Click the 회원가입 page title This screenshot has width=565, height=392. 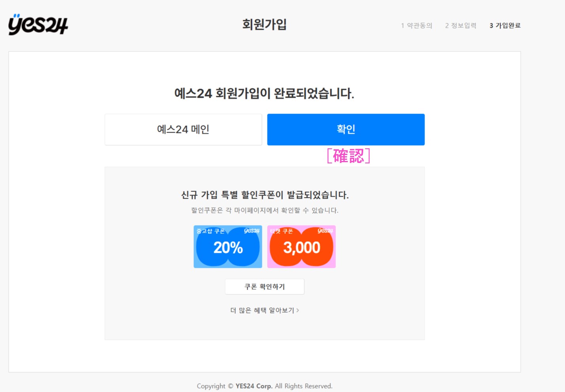point(264,25)
